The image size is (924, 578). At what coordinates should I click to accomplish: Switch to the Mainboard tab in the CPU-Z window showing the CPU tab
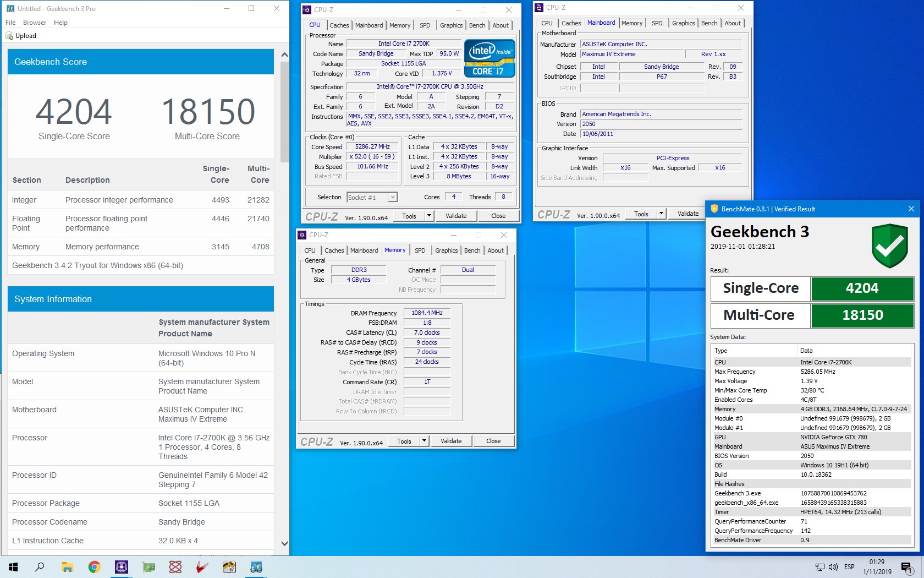[x=369, y=25]
